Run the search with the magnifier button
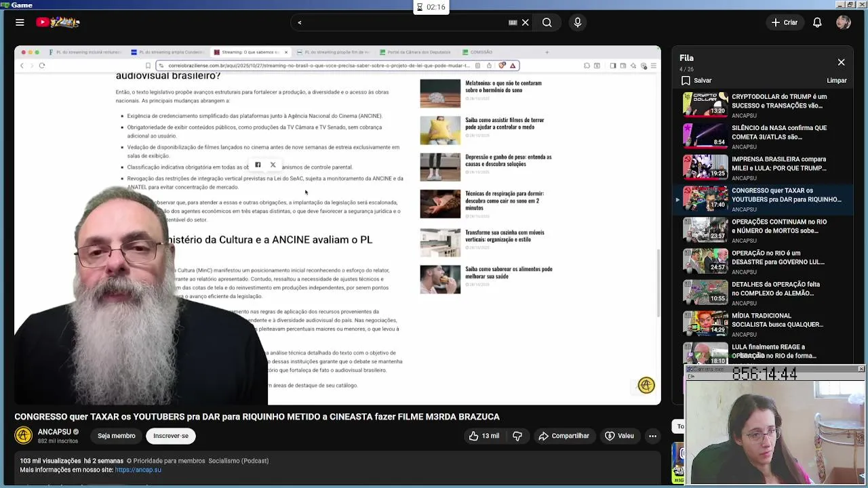868x488 pixels. click(x=547, y=22)
